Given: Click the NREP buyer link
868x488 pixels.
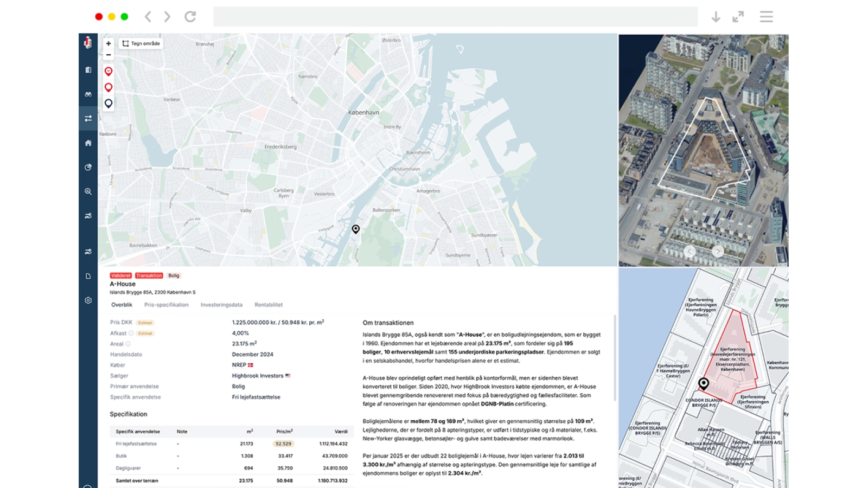Looking at the screenshot, I should (x=239, y=365).
